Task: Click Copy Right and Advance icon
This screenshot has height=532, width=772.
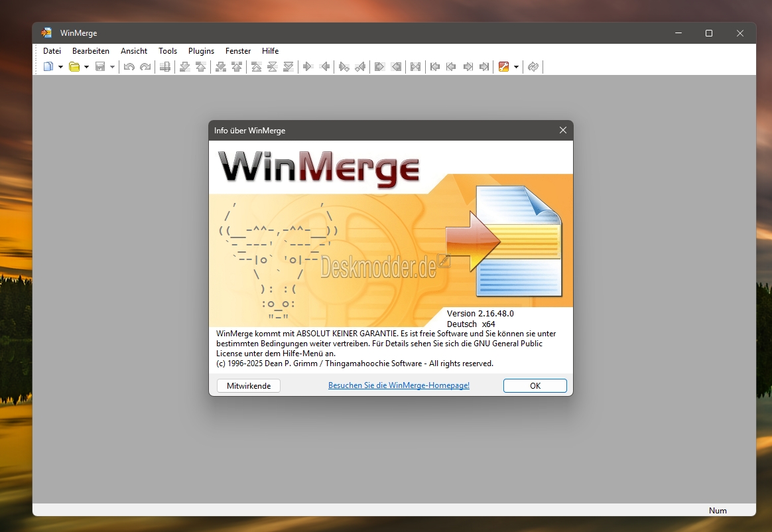Action: [344, 66]
